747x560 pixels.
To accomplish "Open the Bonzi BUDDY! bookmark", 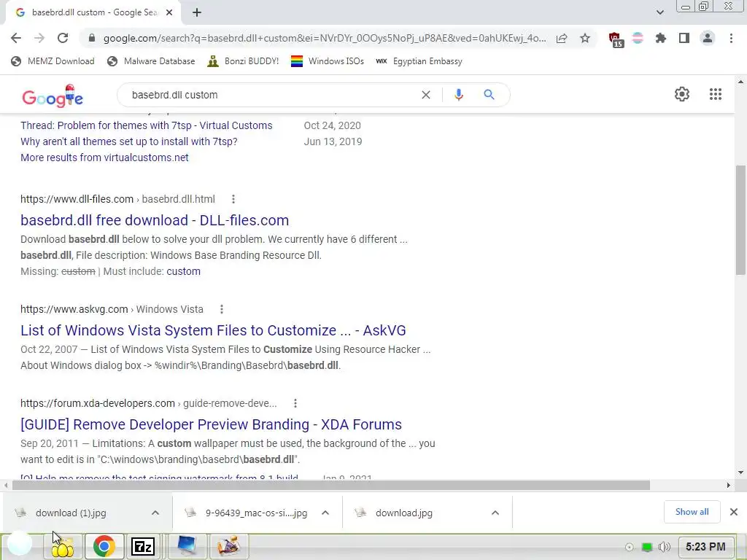I will coord(243,61).
